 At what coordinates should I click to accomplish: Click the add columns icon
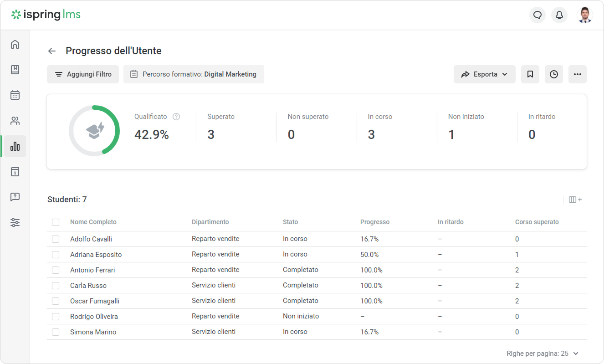[x=575, y=200]
